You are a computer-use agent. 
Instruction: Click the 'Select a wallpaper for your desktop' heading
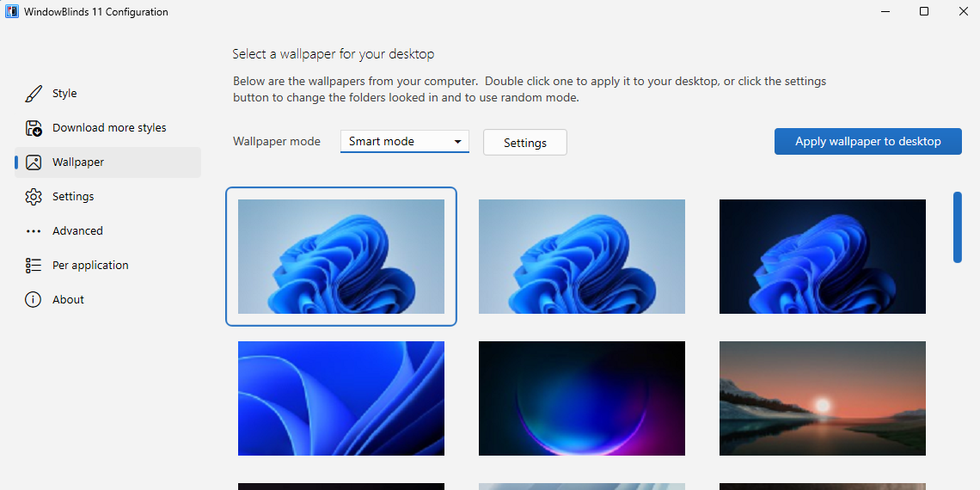click(x=334, y=54)
